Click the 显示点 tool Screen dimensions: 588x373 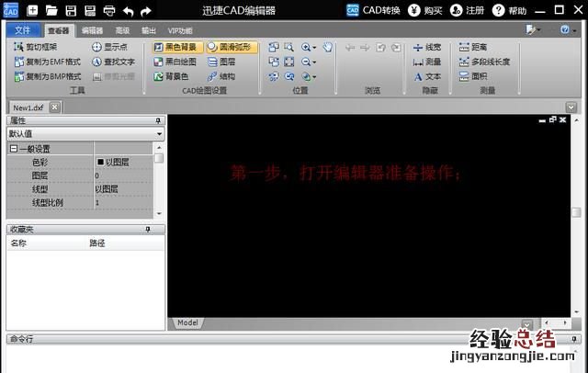click(x=109, y=47)
